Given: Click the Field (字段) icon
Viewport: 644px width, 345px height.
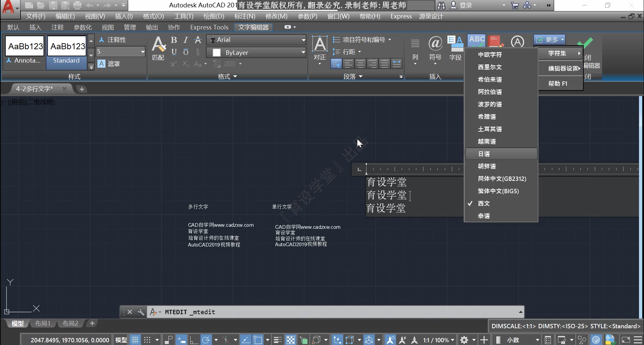Looking at the screenshot, I should (x=455, y=49).
